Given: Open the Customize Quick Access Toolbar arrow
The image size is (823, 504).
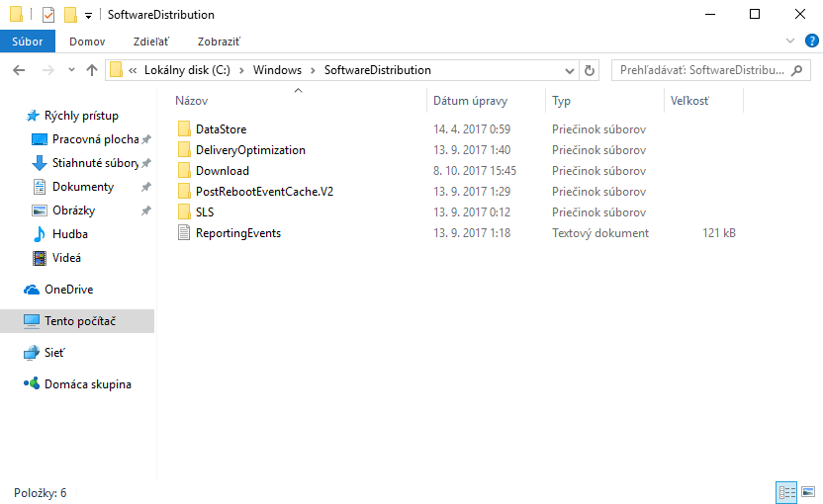Looking at the screenshot, I should [88, 15].
